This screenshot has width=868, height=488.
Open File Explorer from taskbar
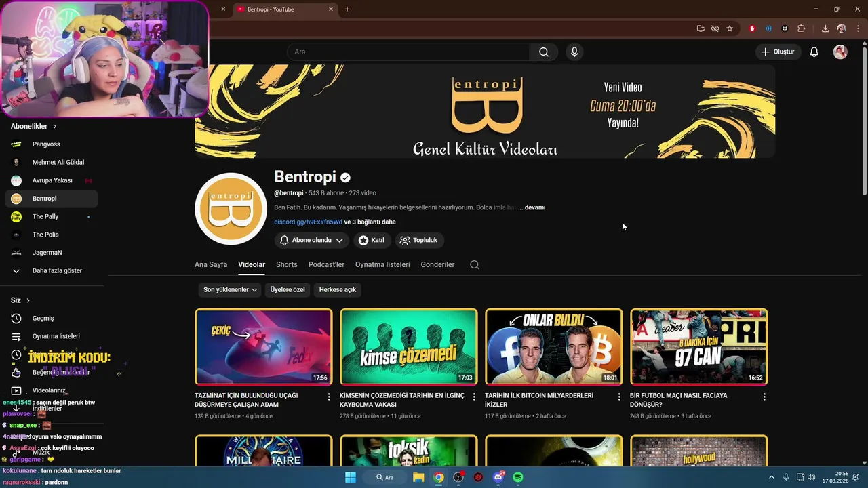(x=418, y=477)
